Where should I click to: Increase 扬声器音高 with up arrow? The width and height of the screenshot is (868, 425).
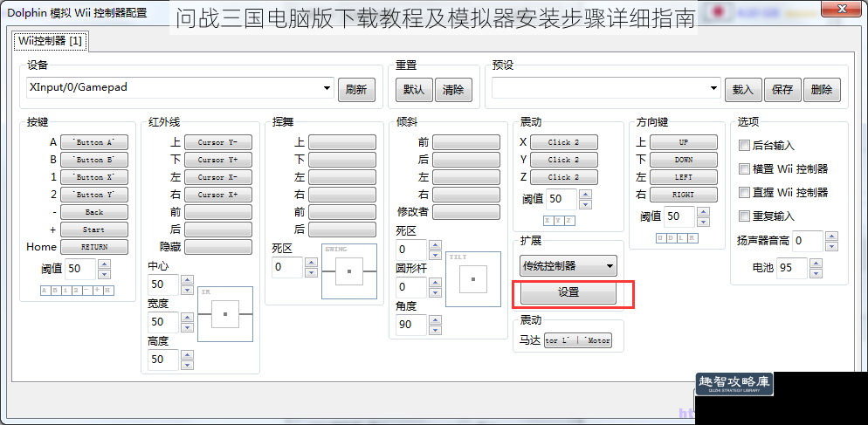(x=831, y=235)
